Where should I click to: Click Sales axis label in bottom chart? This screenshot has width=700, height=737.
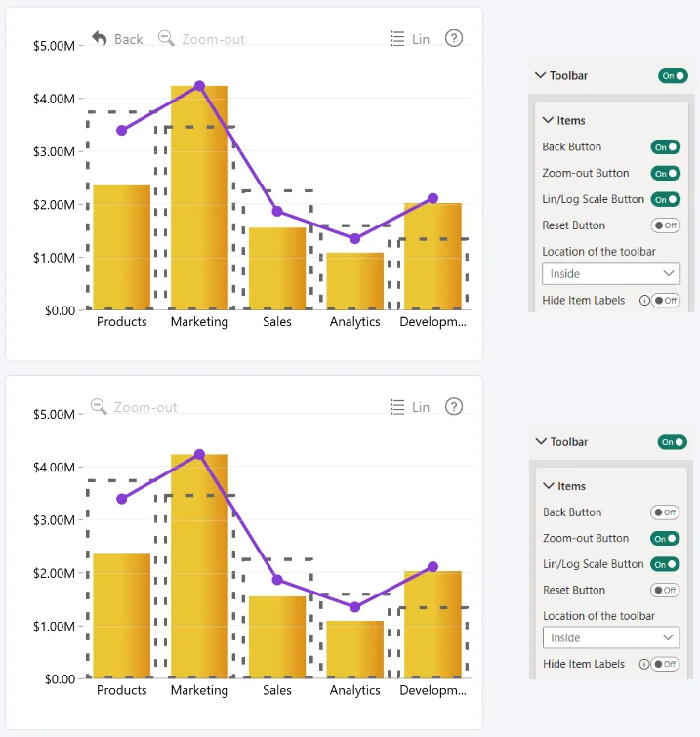coord(277,690)
